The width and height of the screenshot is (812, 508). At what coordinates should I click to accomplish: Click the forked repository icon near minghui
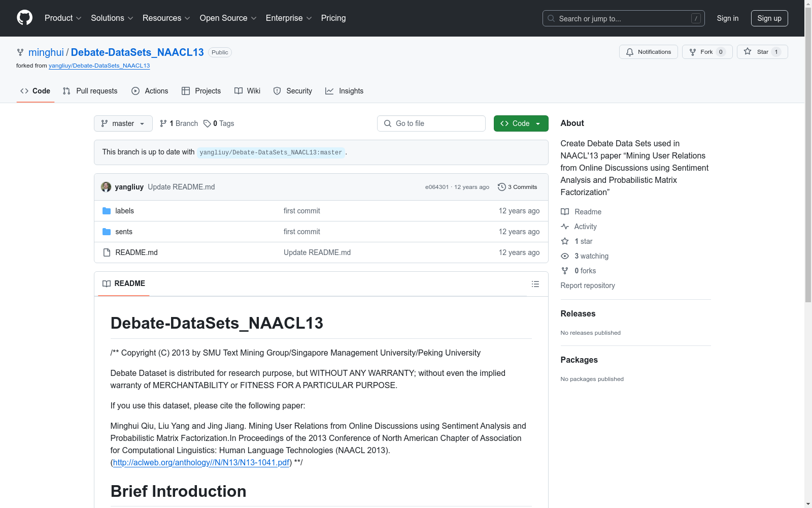pyautogui.click(x=20, y=52)
